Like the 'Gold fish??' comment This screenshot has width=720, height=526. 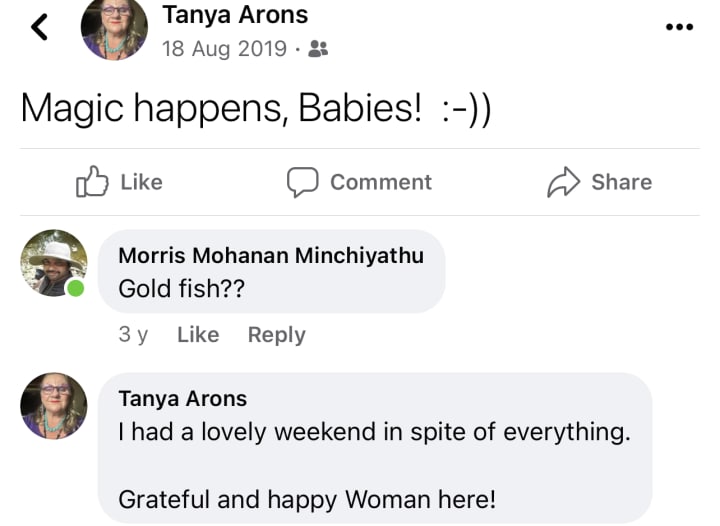[x=198, y=335]
